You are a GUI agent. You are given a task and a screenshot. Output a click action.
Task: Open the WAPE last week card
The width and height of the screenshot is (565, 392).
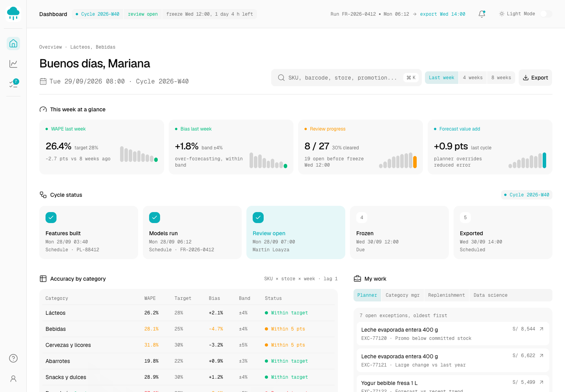(102, 147)
